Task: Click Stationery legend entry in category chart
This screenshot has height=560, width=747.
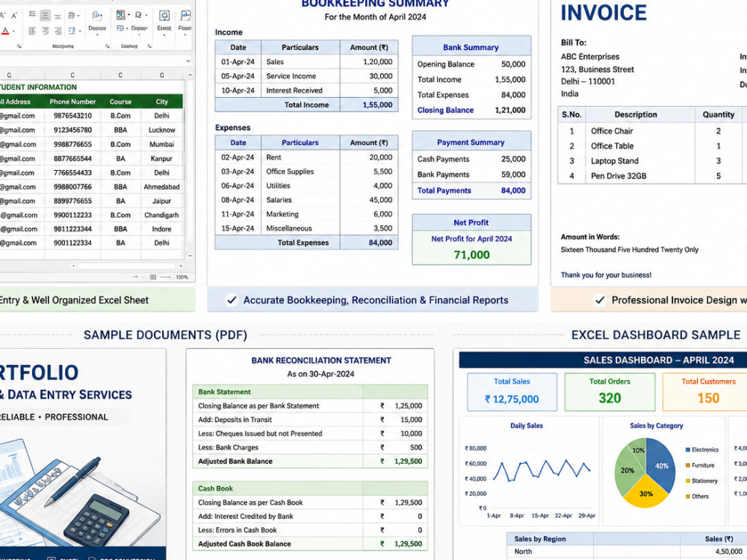Action: tap(701, 481)
